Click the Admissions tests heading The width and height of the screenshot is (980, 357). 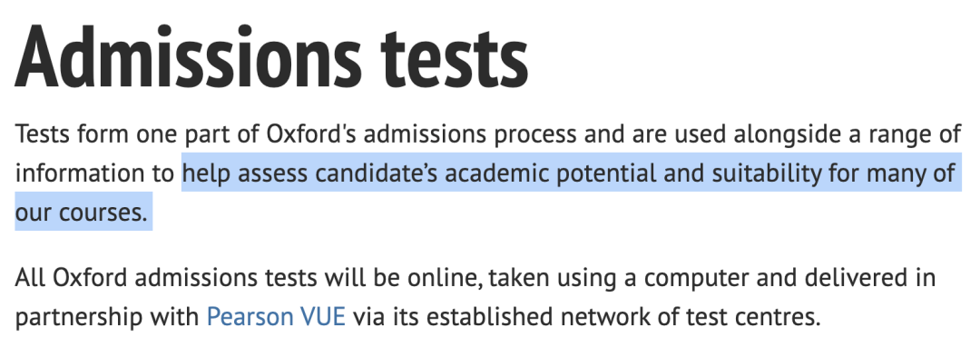point(272,57)
